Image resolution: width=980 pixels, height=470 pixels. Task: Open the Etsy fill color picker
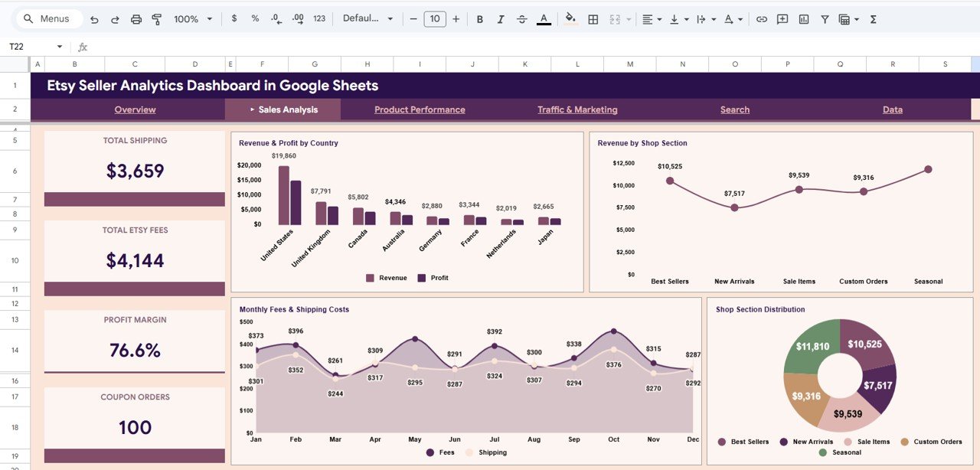tap(570, 18)
